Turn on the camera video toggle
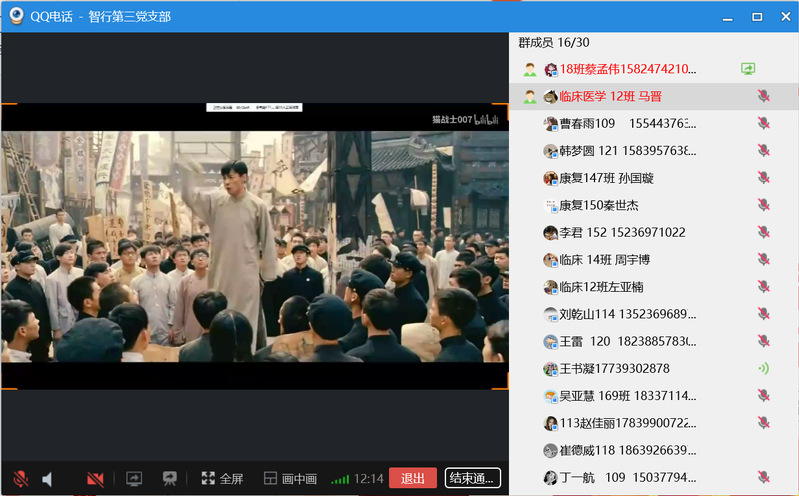This screenshot has width=799, height=496. [95, 479]
